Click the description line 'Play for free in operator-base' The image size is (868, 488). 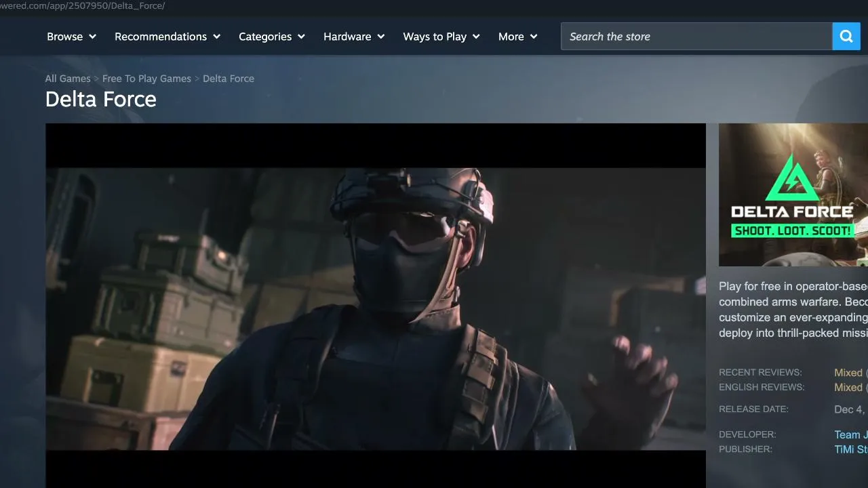(x=793, y=287)
